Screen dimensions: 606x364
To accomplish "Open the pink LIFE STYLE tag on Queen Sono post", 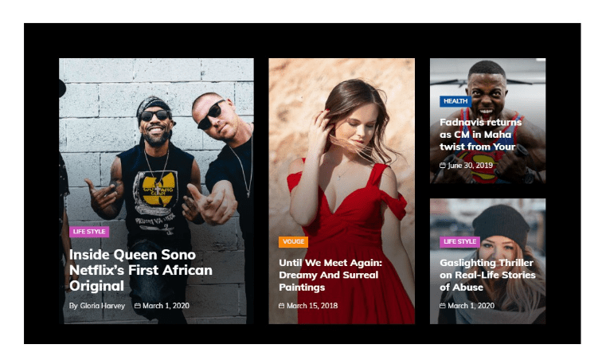I will click(89, 232).
